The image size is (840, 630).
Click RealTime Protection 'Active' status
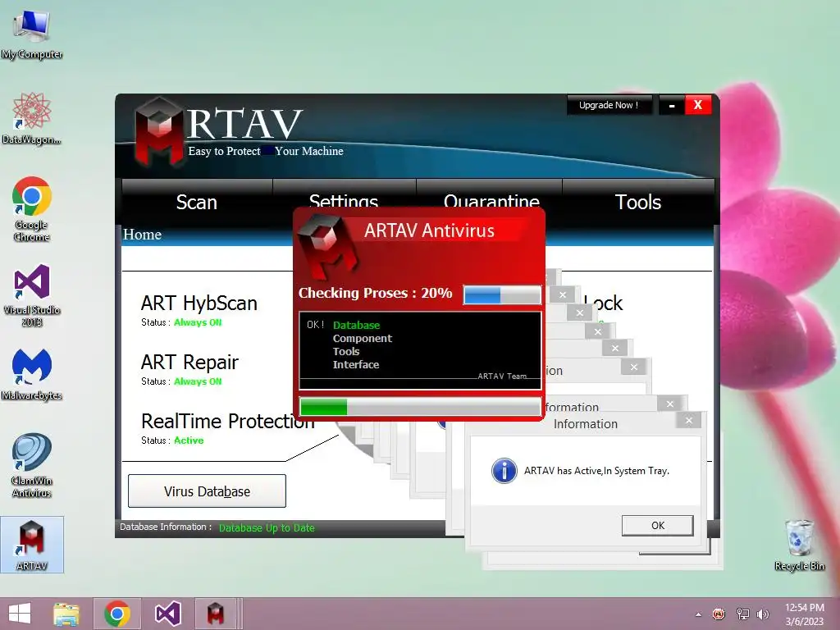(189, 441)
